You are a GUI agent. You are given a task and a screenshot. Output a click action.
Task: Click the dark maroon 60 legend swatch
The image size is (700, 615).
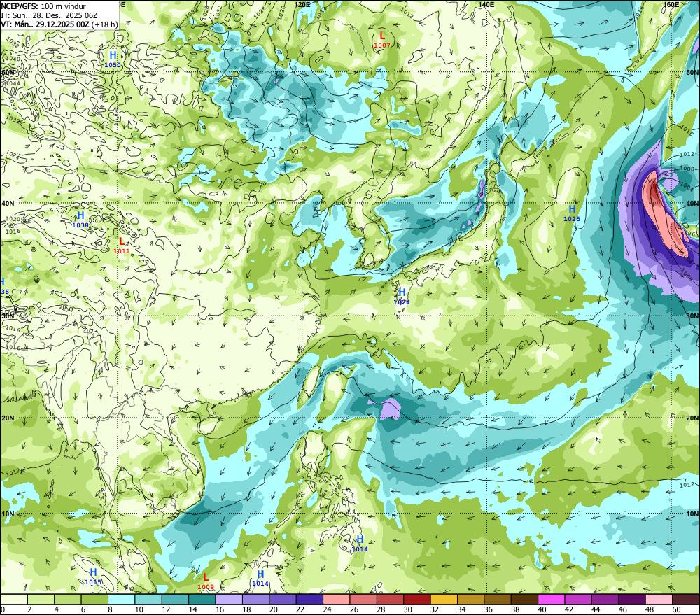(x=686, y=600)
